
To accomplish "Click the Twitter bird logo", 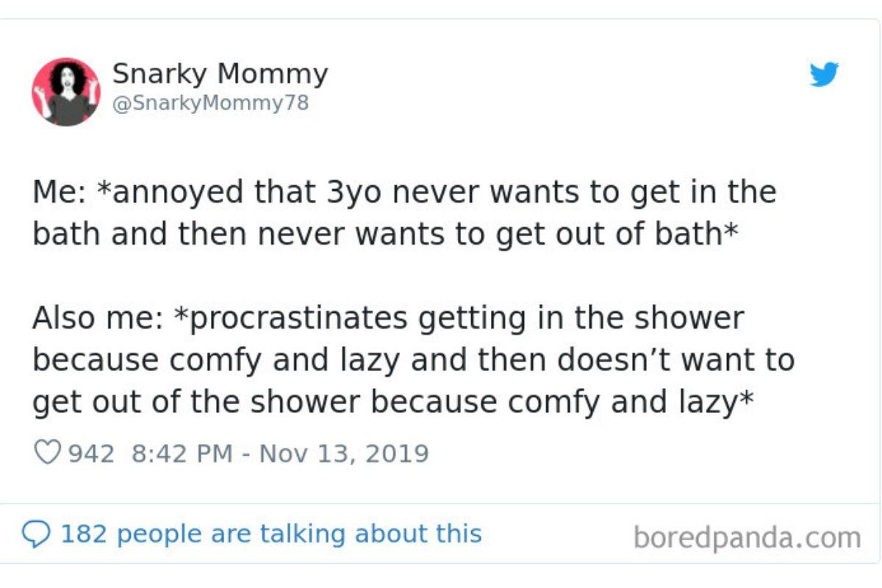I will click(x=824, y=74).
